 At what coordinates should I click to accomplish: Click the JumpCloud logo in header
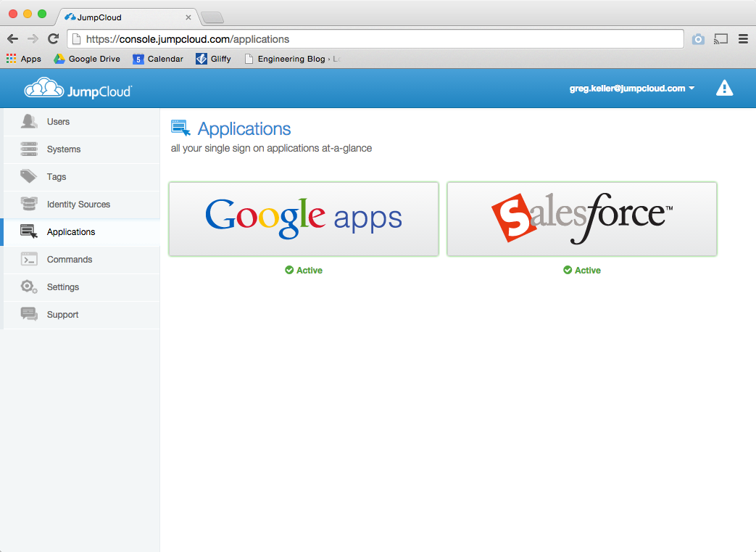pos(78,89)
